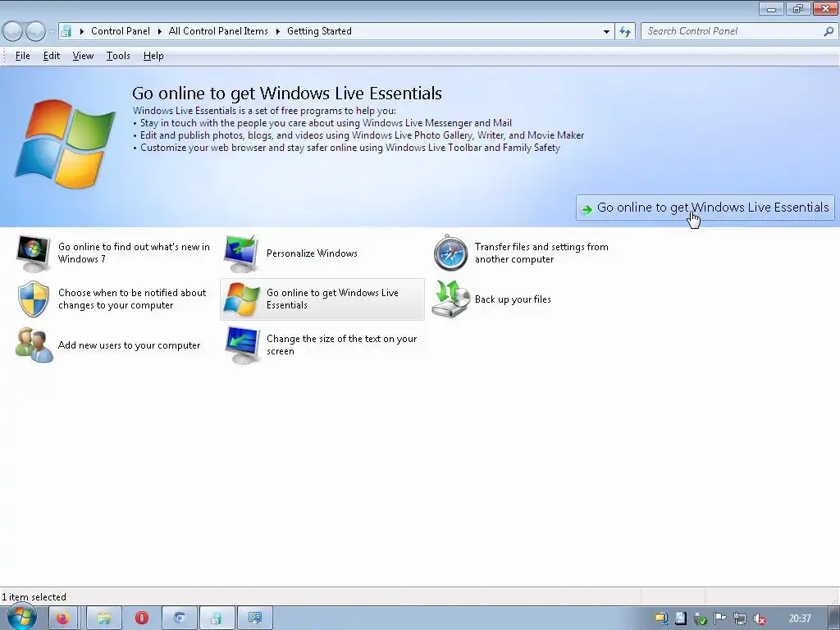The image size is (840, 630).
Task: Open the Help menu
Action: (153, 56)
